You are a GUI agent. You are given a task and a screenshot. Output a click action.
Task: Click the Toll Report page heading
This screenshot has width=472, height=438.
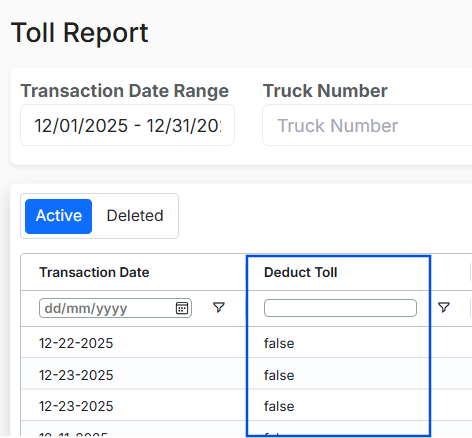pos(80,32)
